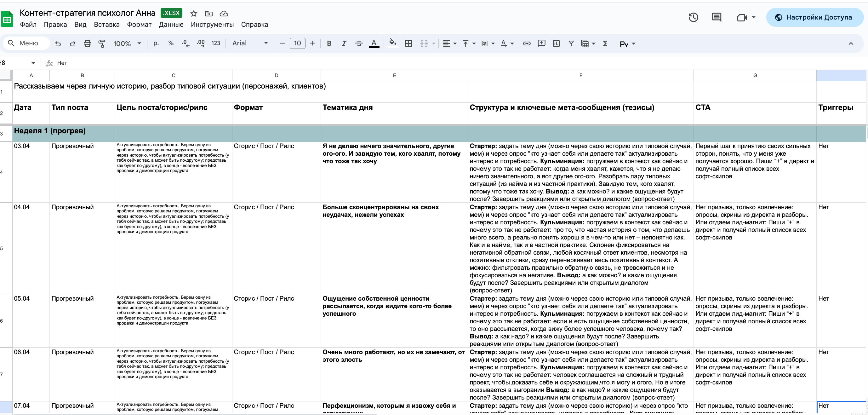
Task: Open horizontal align dropdown
Action: (x=449, y=43)
